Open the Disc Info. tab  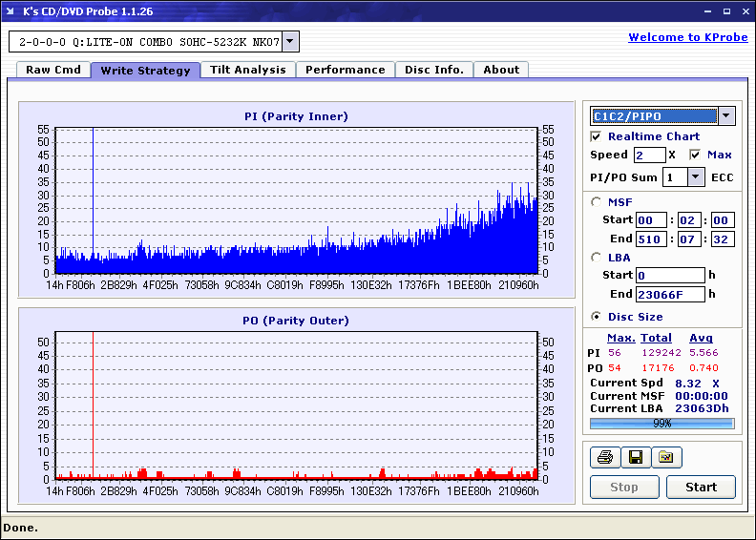(433, 70)
